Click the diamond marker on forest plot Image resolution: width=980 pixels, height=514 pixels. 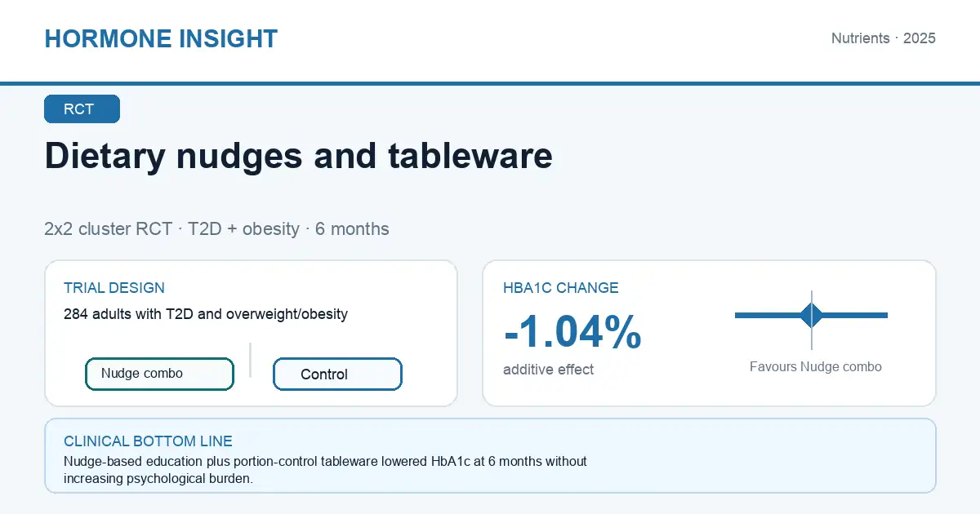(811, 315)
